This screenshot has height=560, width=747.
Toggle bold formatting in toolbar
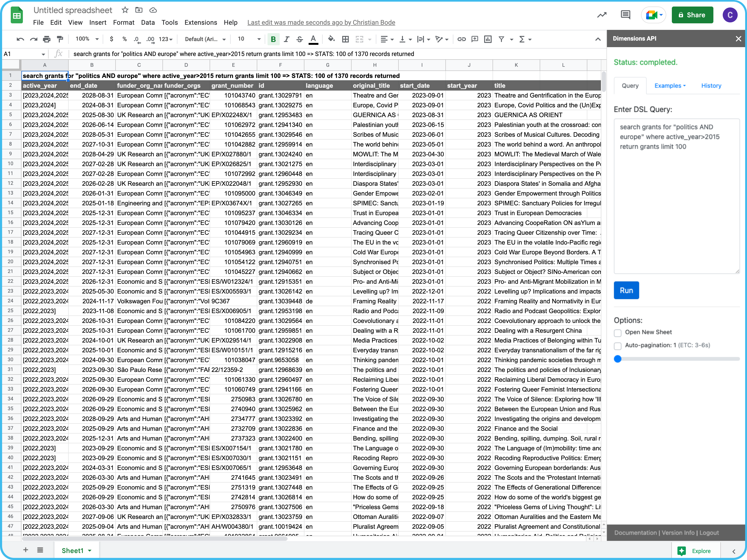(273, 39)
